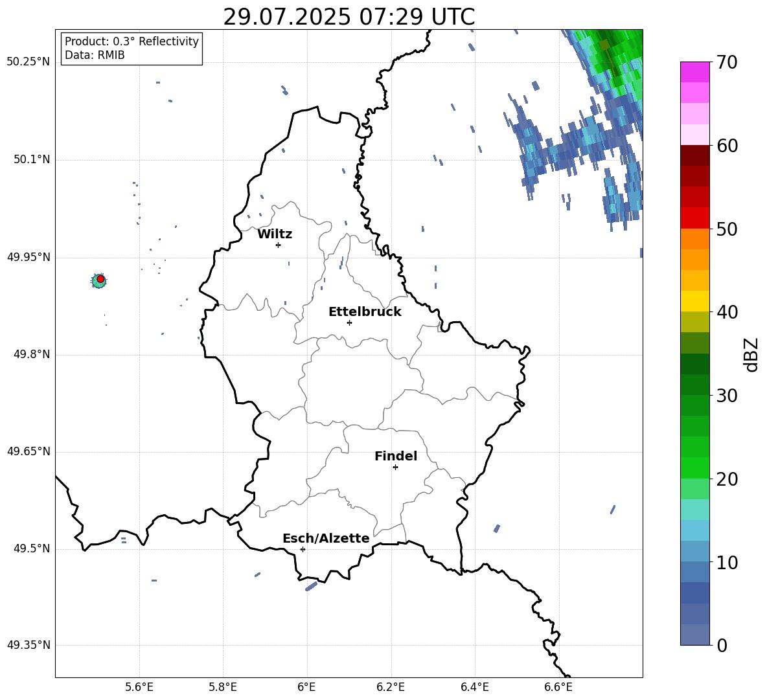Click the 5.6°E longitude label

139,687
